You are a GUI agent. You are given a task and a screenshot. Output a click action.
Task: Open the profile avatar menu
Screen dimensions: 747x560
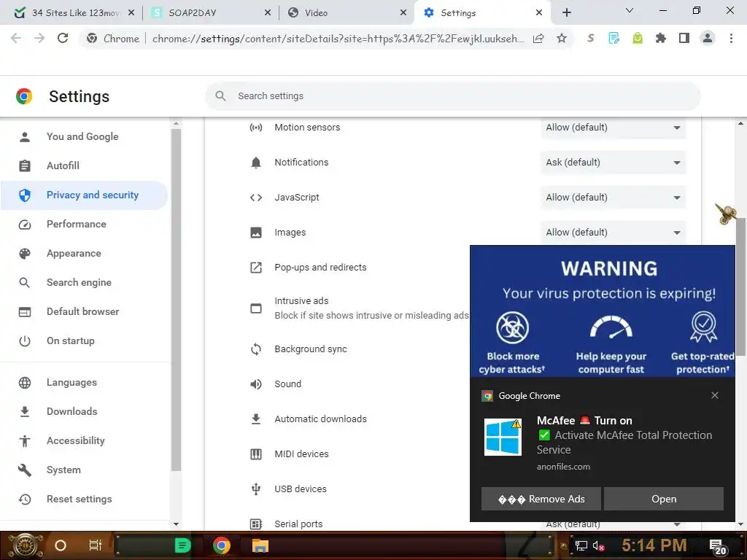708,38
